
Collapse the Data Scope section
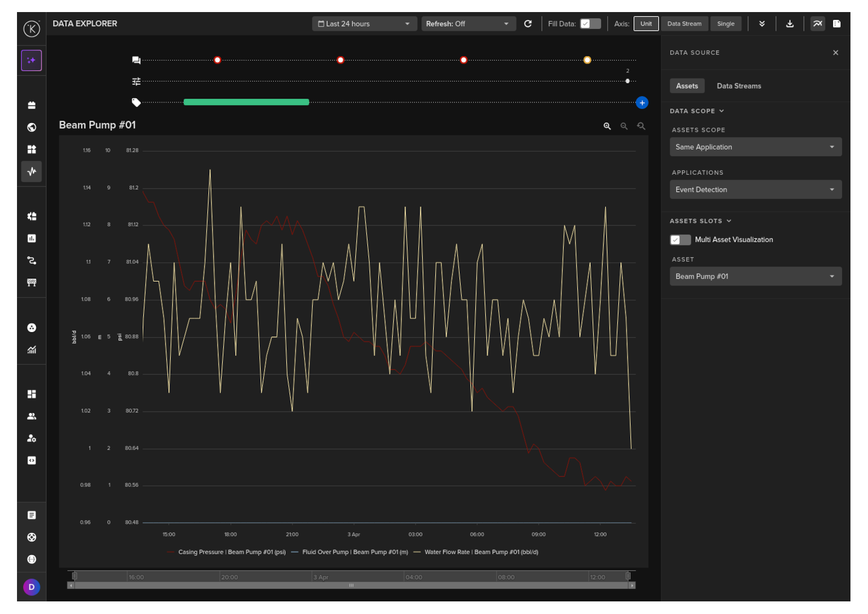(696, 111)
